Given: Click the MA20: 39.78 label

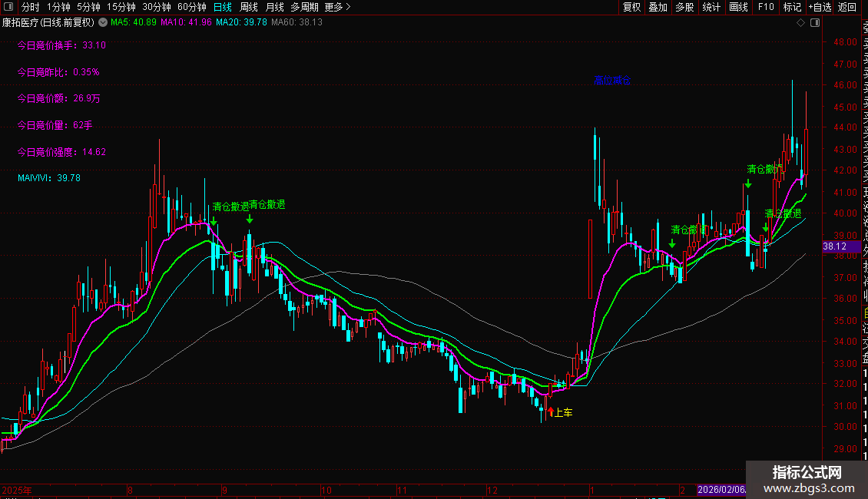Looking at the screenshot, I should tap(241, 23).
